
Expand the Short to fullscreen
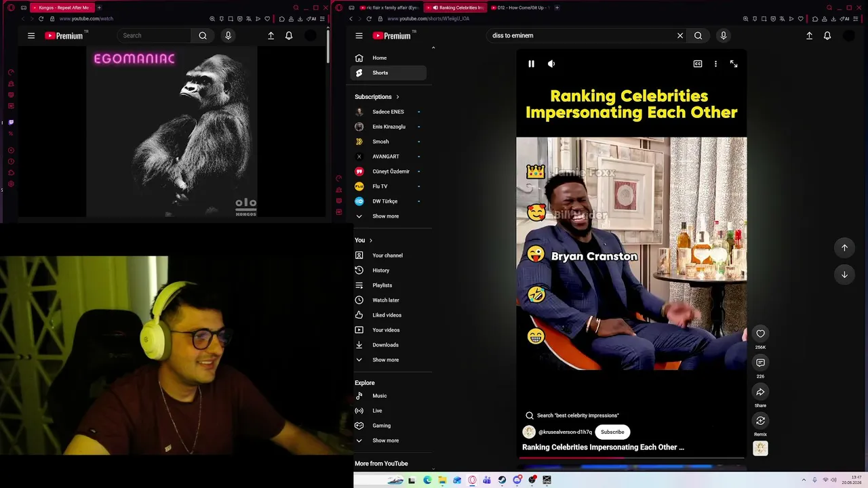(734, 64)
